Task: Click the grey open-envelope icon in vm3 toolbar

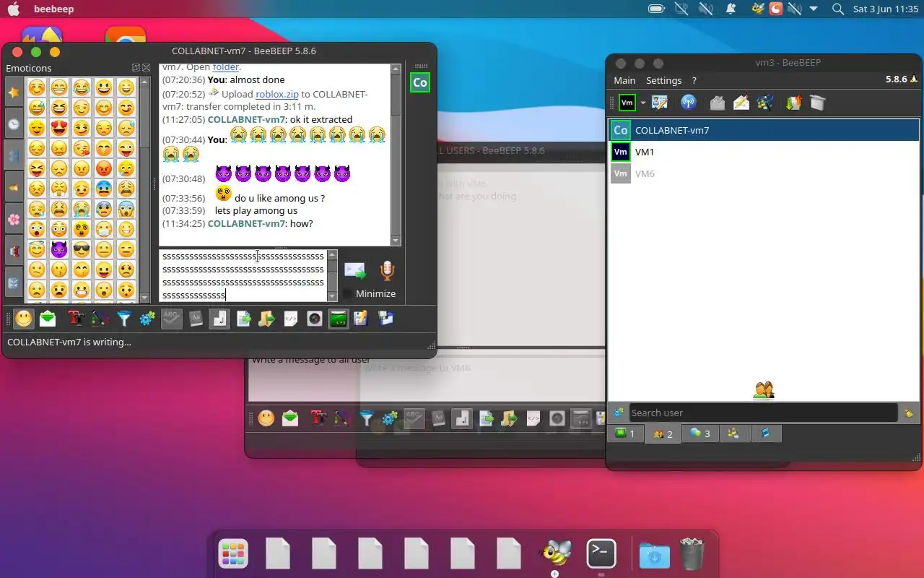Action: coord(717,103)
